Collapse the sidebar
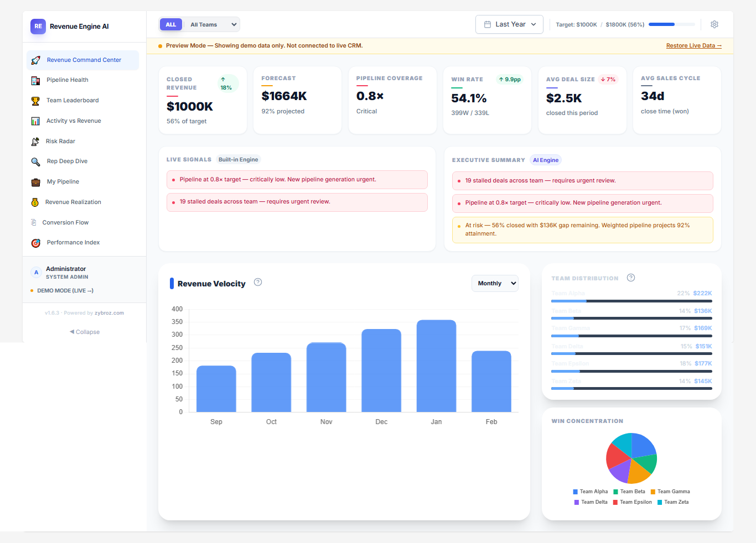The image size is (756, 543). pos(84,332)
